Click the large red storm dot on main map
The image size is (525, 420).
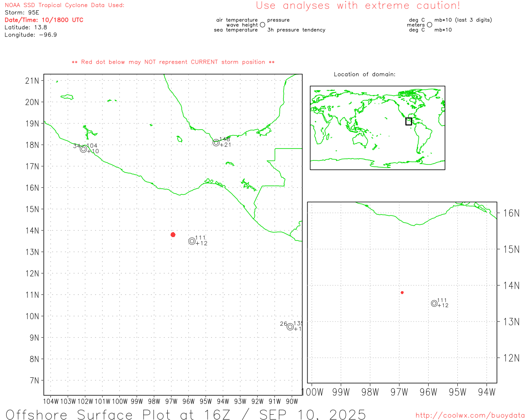(173, 235)
